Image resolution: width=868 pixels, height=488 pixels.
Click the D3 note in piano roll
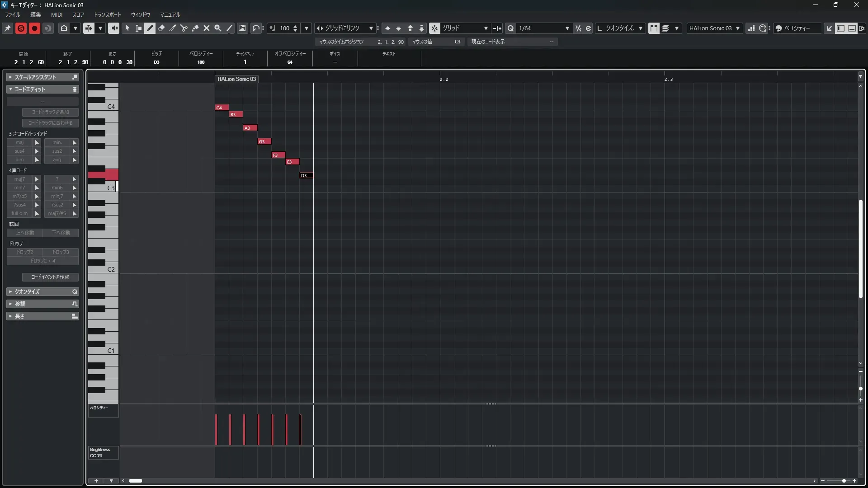tap(306, 175)
